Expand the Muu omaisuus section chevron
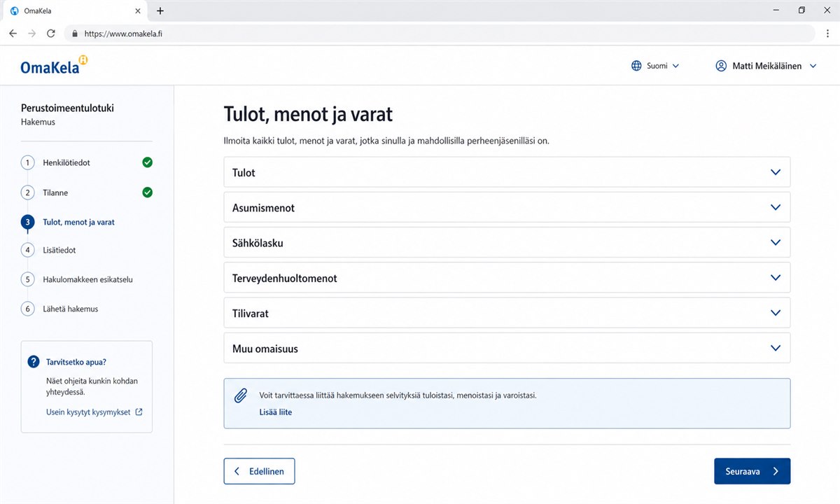Viewport: 840px width, 504px height. tap(775, 348)
